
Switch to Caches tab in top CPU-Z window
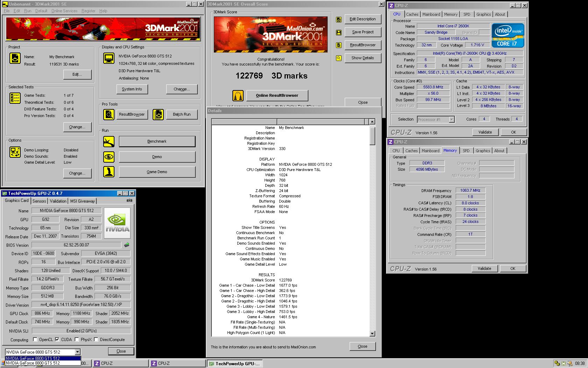pos(412,14)
